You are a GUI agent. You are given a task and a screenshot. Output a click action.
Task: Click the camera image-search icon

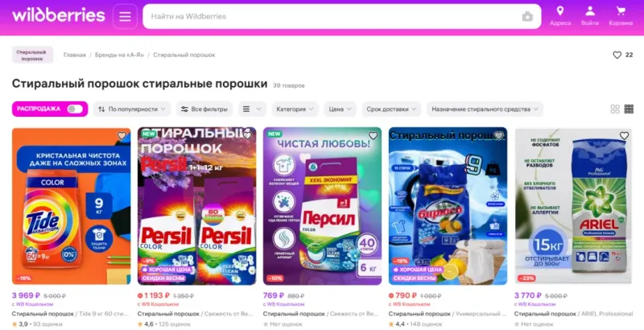click(527, 17)
